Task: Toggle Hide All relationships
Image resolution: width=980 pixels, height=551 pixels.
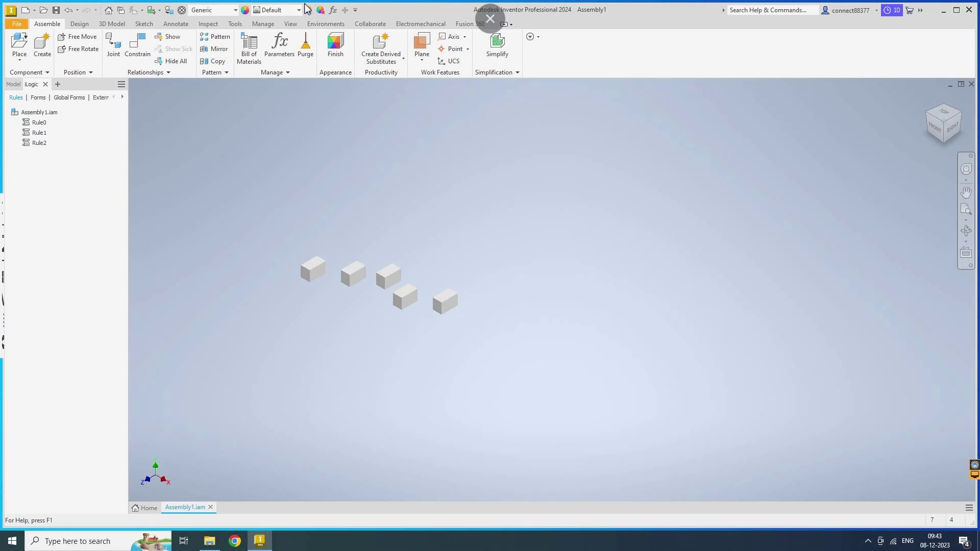Action: coord(171,61)
